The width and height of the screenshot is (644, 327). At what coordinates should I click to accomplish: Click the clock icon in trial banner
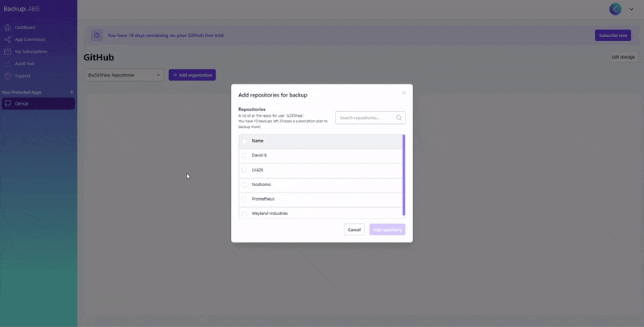click(97, 35)
